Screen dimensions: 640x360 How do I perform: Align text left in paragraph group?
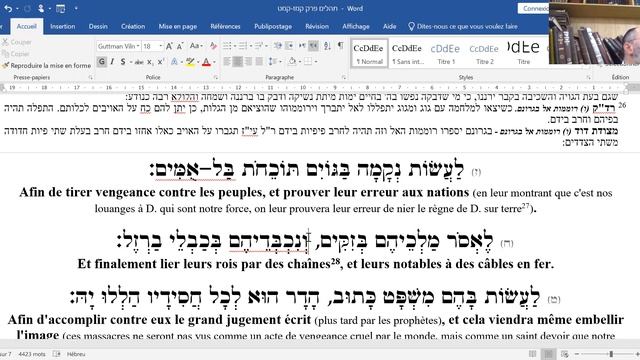(x=227, y=62)
